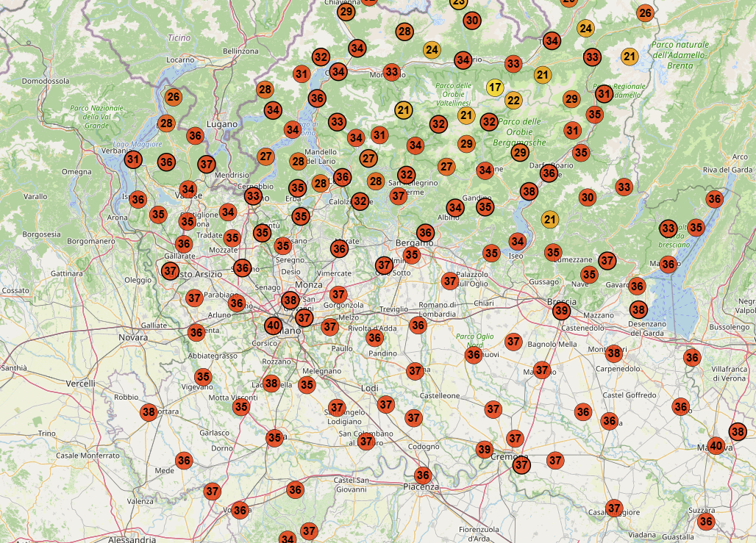This screenshot has width=756, height=543.
Task: Open the 37 marker near Bagnolo Mella
Action: (513, 342)
